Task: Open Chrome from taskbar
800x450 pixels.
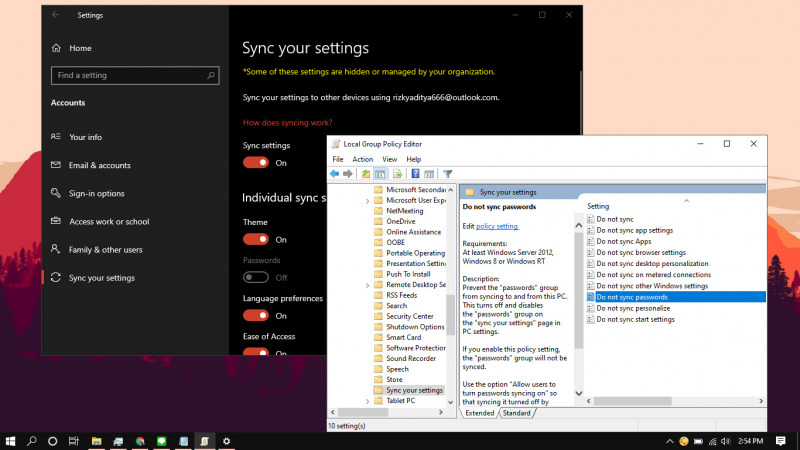Action: (x=140, y=441)
